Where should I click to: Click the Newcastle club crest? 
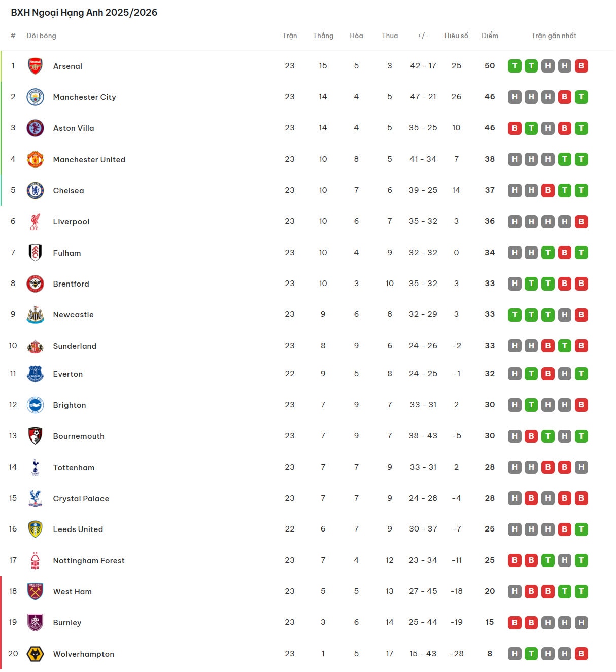(x=35, y=314)
